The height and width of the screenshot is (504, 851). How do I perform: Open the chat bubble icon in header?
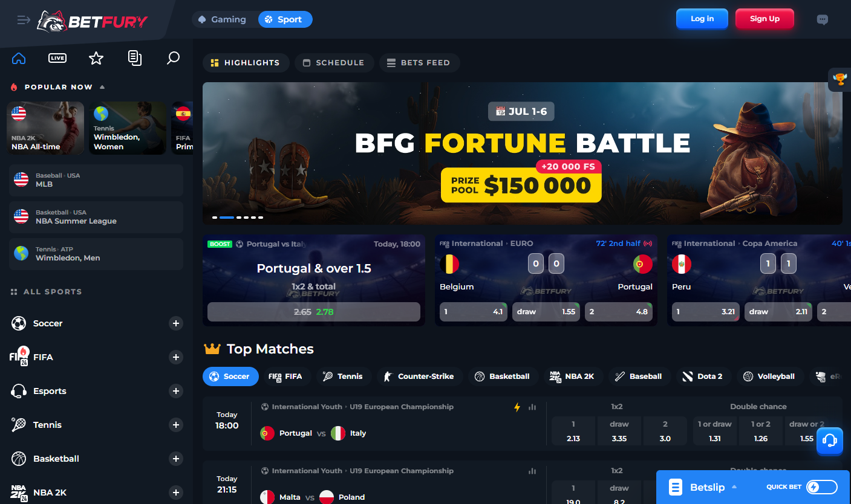(x=822, y=19)
